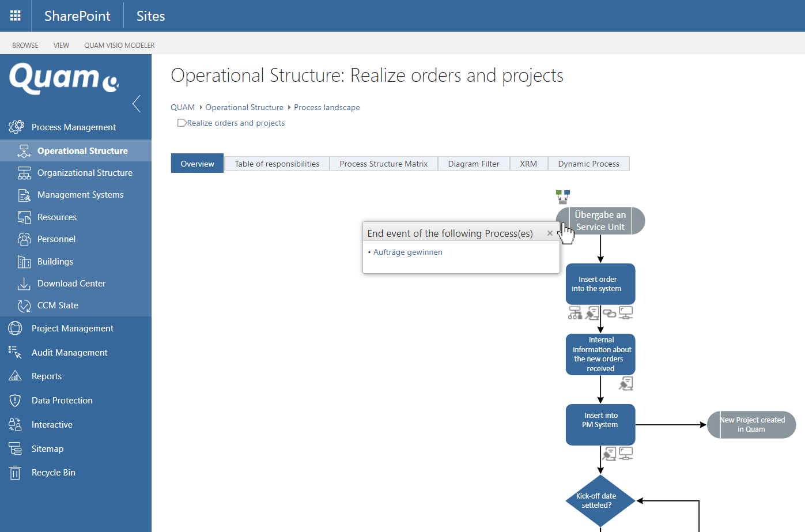
Task: Click the document icon under Insert order
Action: tap(592, 312)
